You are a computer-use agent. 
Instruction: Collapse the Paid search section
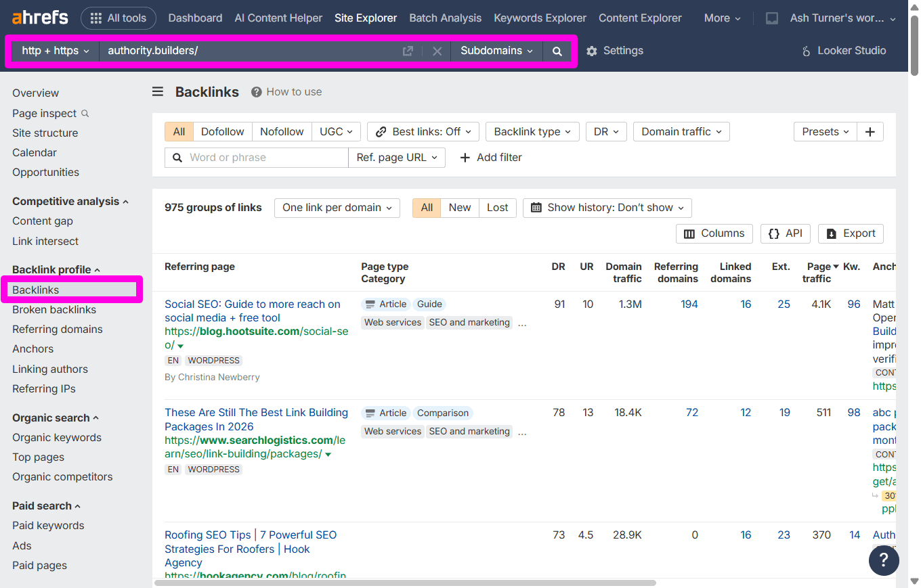click(x=47, y=506)
